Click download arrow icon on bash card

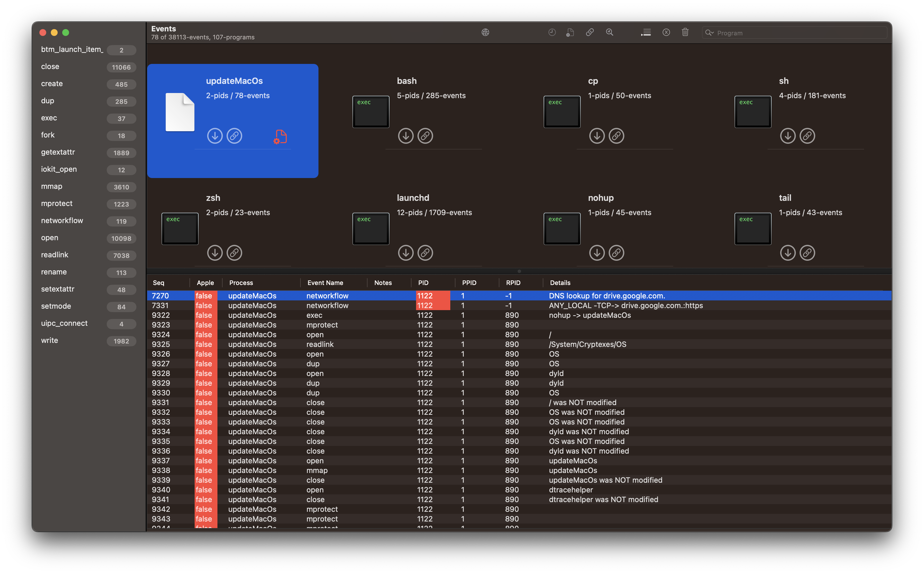click(406, 136)
